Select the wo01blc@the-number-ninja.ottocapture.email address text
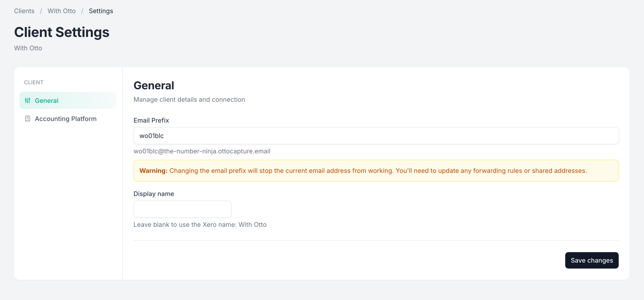644x300 pixels. (202, 151)
